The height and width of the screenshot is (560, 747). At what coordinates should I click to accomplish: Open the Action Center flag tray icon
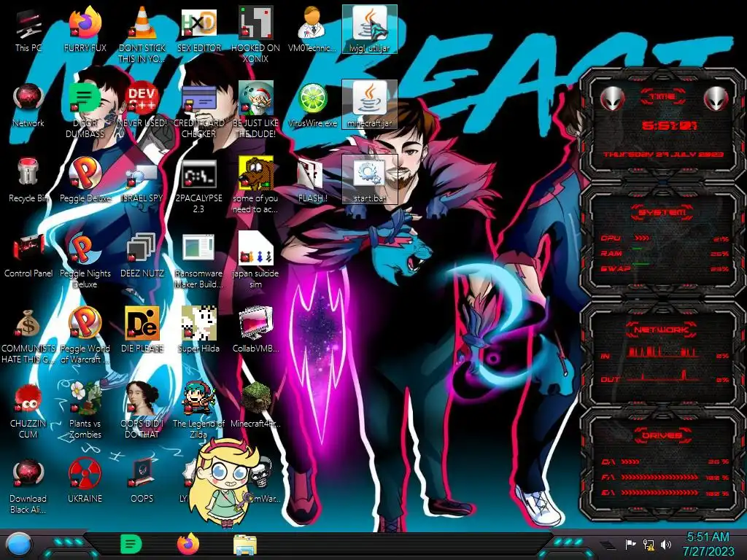tap(631, 544)
